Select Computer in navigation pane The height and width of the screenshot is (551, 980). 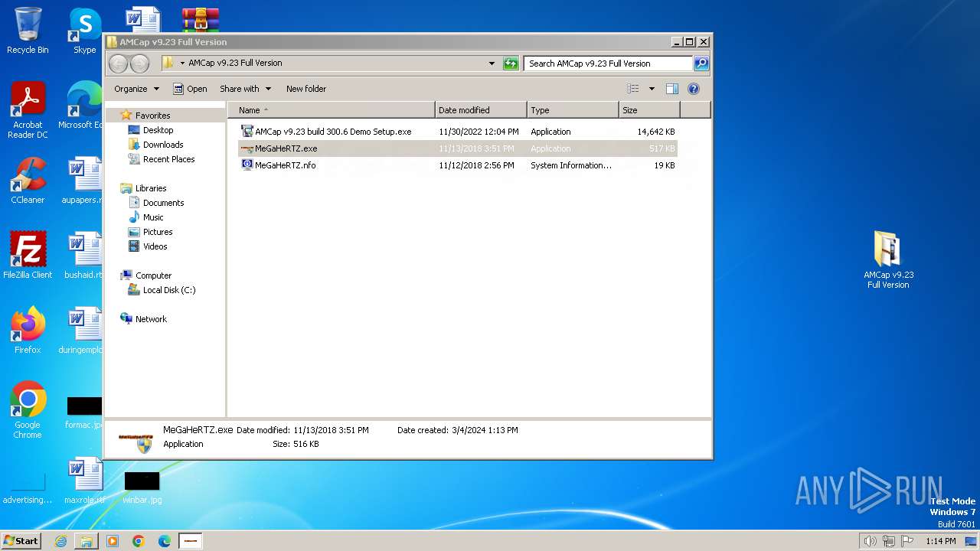153,275
